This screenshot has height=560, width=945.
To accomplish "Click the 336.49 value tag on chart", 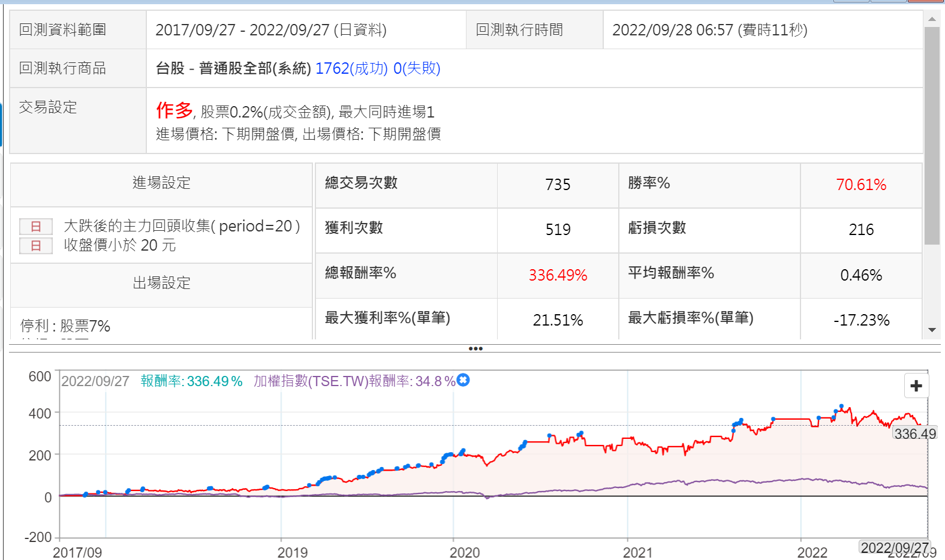I will [914, 433].
